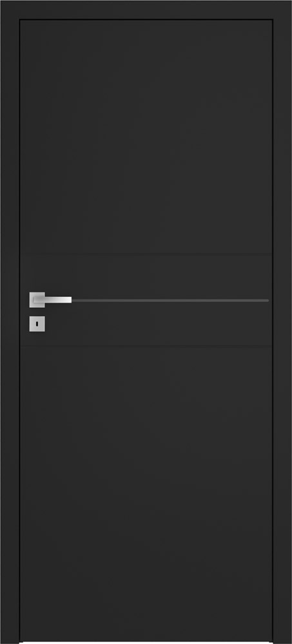
Task: Click the square handle rosette base
Action: [37, 300]
